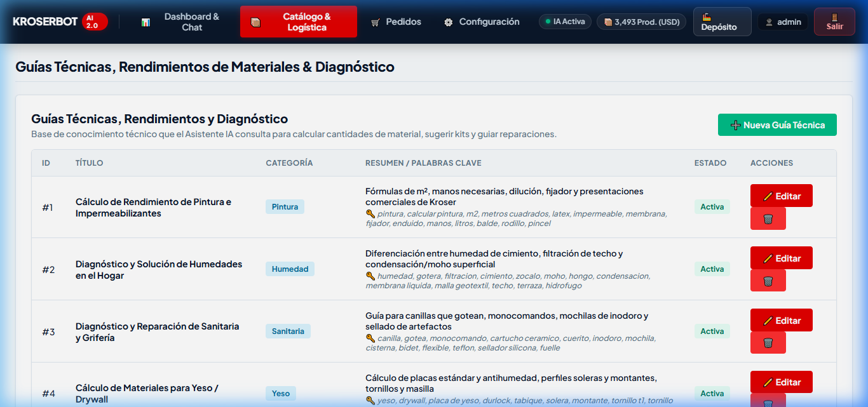Click the RESUMEN / PALABRAS CLAVE column header
Screen dimensions: 868x407
[423, 163]
